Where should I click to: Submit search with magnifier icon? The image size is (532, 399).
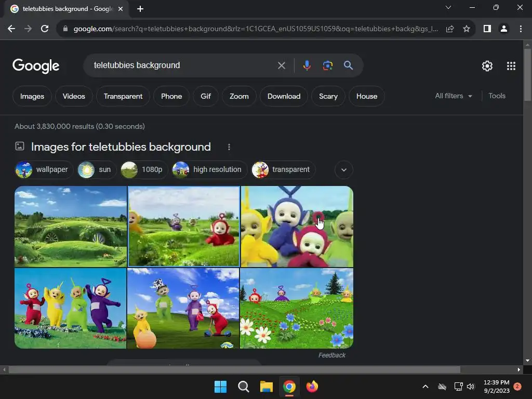(348, 65)
